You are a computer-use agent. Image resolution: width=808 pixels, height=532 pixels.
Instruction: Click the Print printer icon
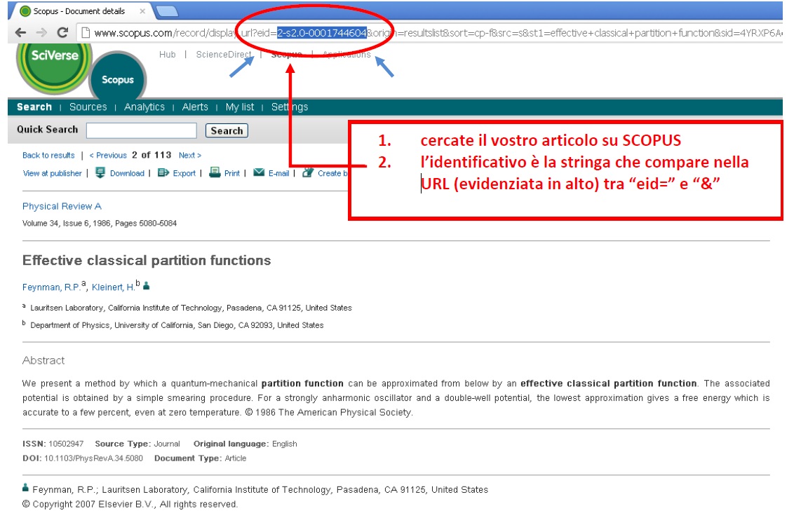tap(215, 172)
